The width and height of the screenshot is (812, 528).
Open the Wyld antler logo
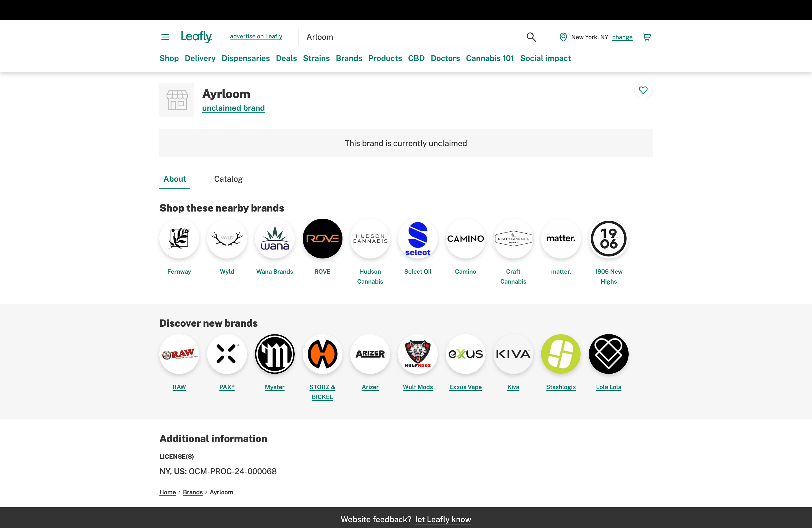pyautogui.click(x=227, y=238)
